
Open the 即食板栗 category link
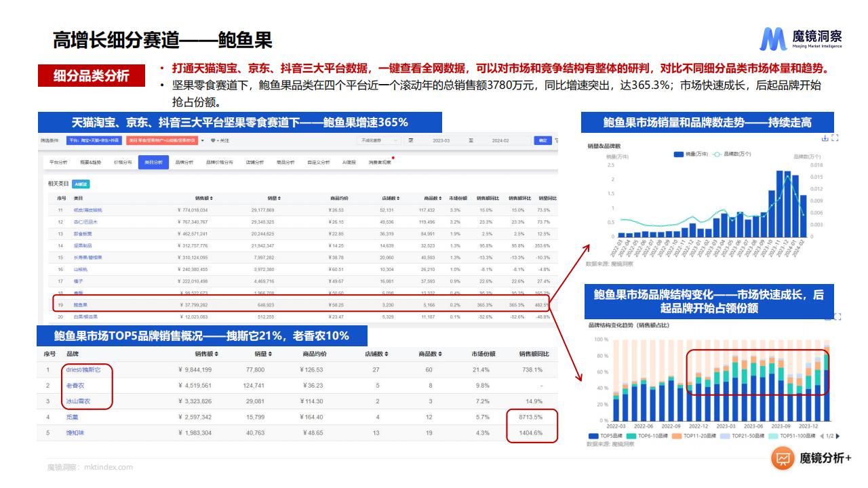[x=82, y=233]
